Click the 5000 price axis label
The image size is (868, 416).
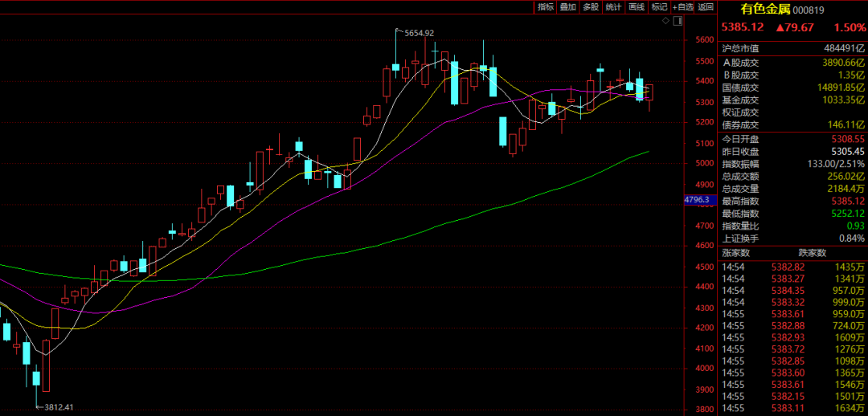[x=706, y=164]
